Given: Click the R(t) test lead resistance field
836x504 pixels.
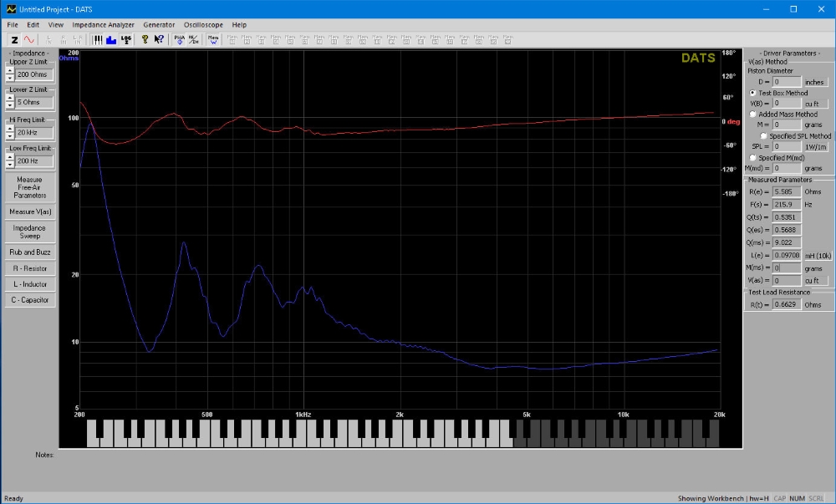Looking at the screenshot, I should point(787,305).
